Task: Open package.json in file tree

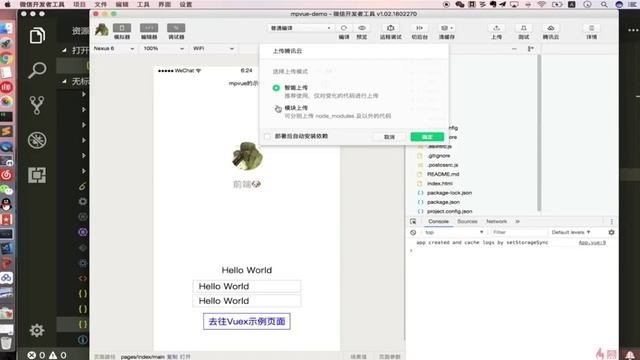Action: click(x=443, y=202)
